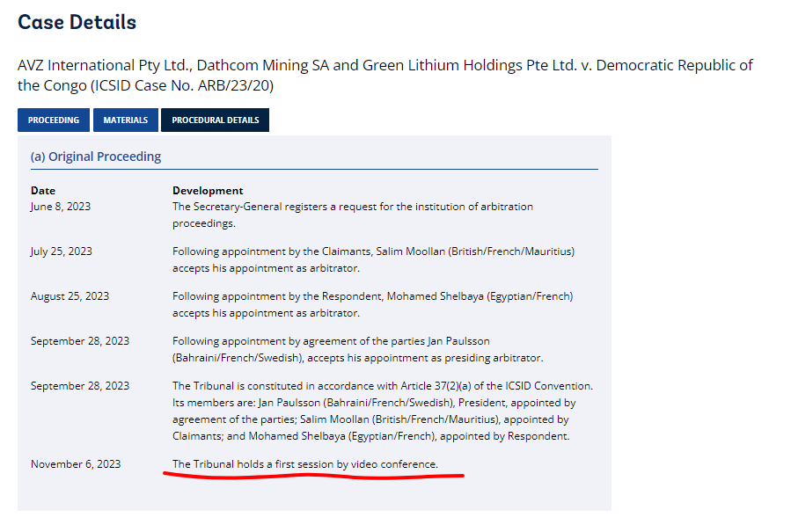Screen dimensions: 791x532
Task: Click the (a) Original Proceeding heading
Action: tap(96, 157)
